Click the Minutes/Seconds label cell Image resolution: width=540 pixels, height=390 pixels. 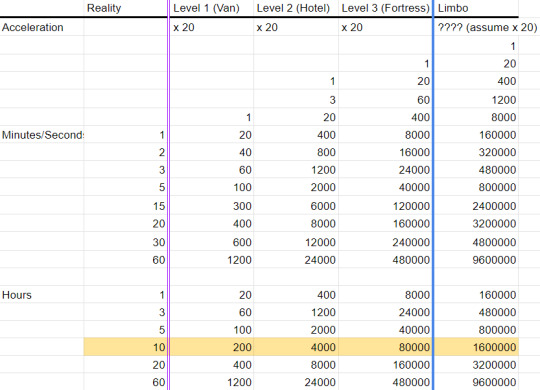click(x=42, y=135)
